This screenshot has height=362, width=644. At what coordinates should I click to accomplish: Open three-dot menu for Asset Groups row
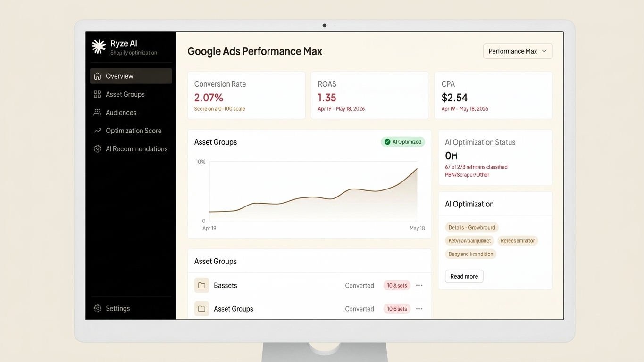419,309
